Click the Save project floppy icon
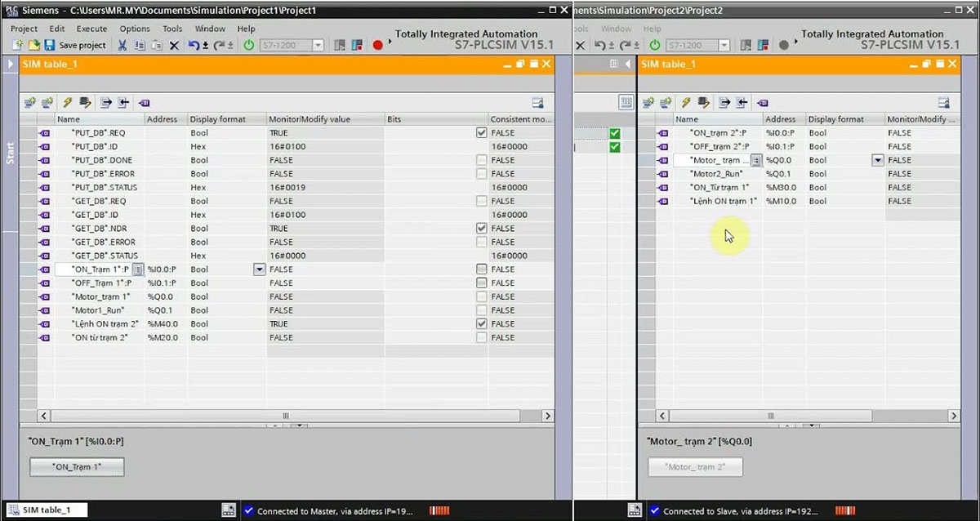 coord(49,45)
